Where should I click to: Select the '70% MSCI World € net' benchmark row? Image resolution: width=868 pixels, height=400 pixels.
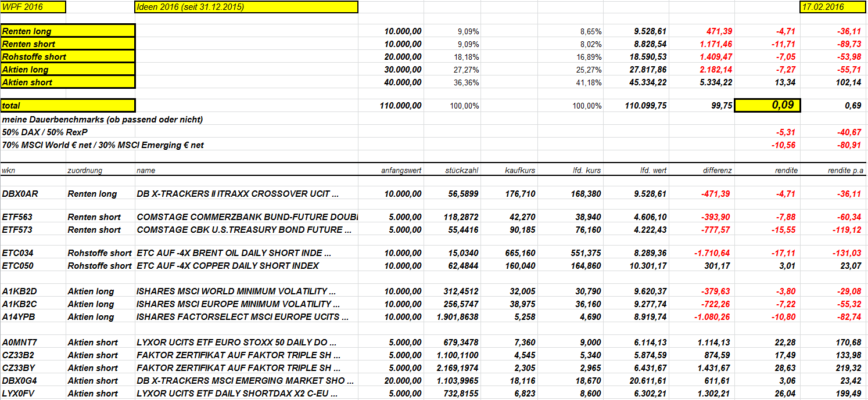(x=103, y=145)
